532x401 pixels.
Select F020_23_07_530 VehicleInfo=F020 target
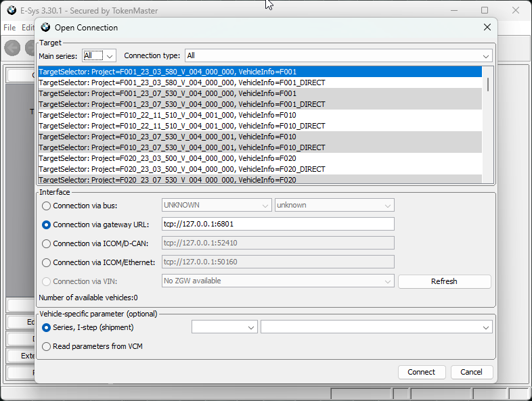click(x=260, y=179)
